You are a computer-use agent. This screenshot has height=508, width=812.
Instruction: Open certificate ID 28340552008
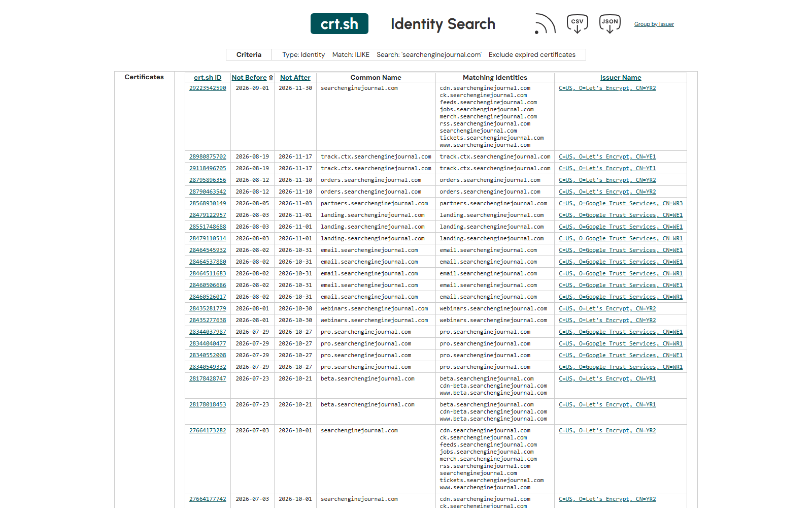pyautogui.click(x=208, y=356)
